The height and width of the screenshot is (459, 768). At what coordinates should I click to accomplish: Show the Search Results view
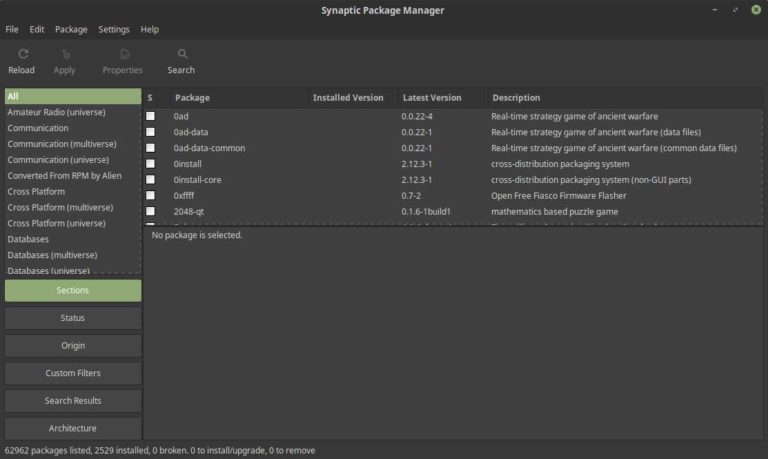73,401
